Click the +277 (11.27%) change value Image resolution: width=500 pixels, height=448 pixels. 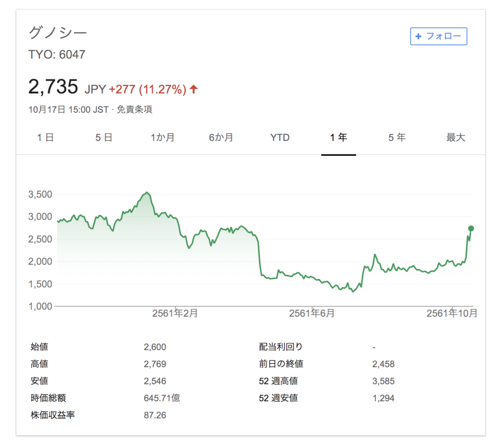(x=147, y=89)
